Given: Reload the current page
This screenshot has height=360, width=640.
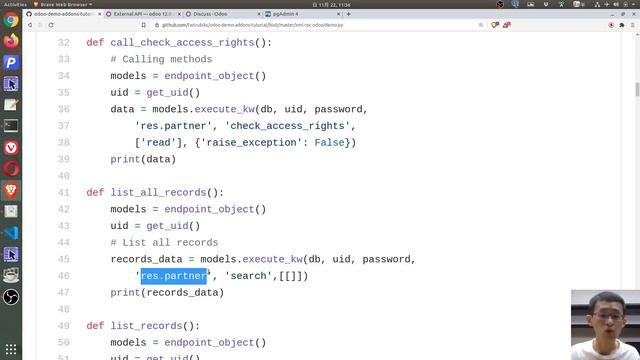Looking at the screenshot, I should coord(51,25).
